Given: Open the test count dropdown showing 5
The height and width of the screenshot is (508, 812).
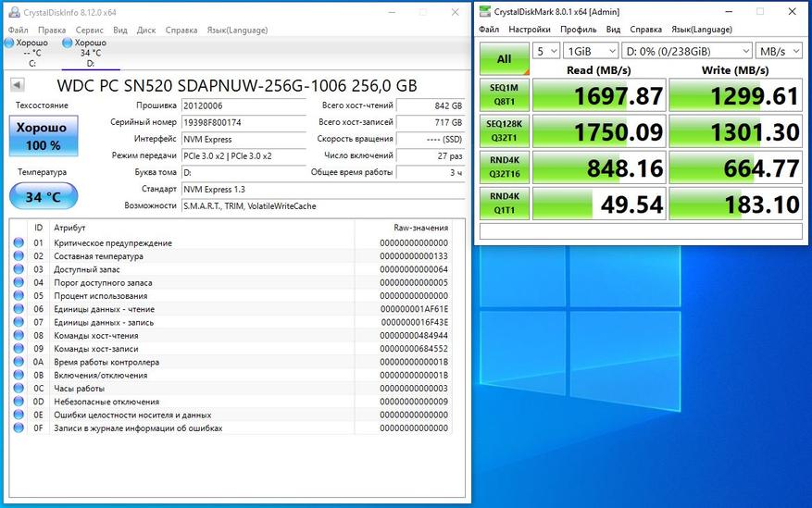Looking at the screenshot, I should coord(548,50).
